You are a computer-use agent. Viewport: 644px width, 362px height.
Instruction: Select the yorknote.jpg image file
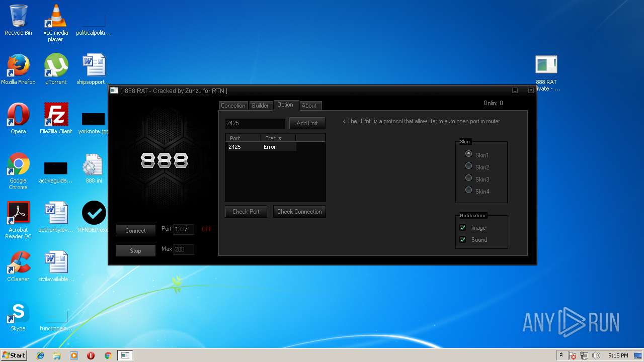[94, 123]
